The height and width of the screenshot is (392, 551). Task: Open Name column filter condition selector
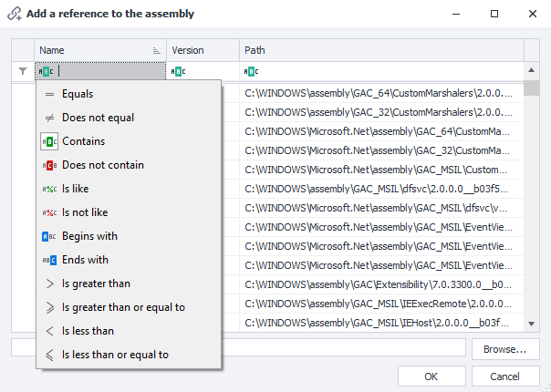point(47,71)
